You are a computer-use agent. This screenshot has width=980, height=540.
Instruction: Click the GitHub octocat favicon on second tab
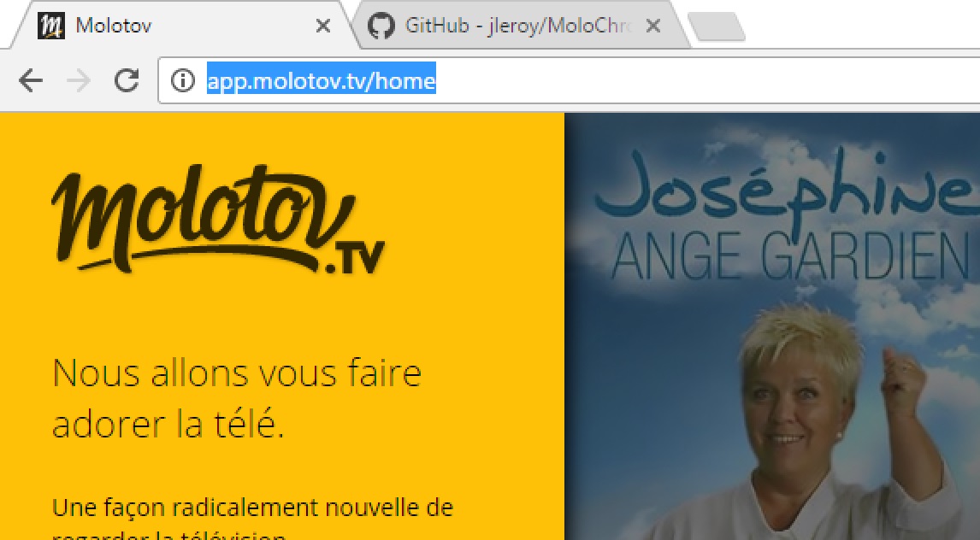381,26
